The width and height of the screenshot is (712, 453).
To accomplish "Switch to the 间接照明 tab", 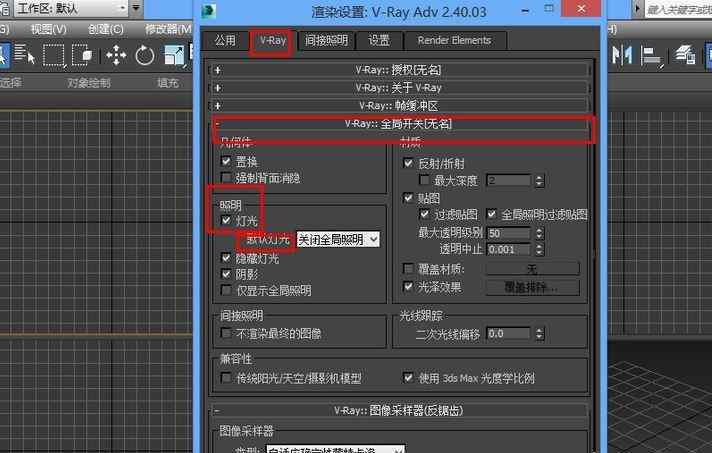I will pos(326,40).
